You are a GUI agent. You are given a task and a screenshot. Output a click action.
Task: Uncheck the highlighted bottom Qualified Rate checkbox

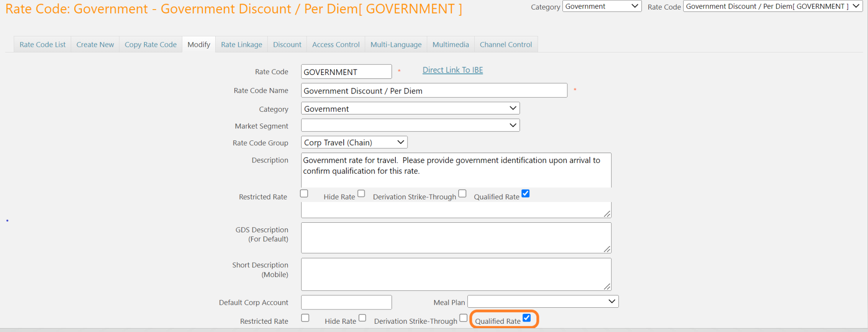tap(526, 318)
